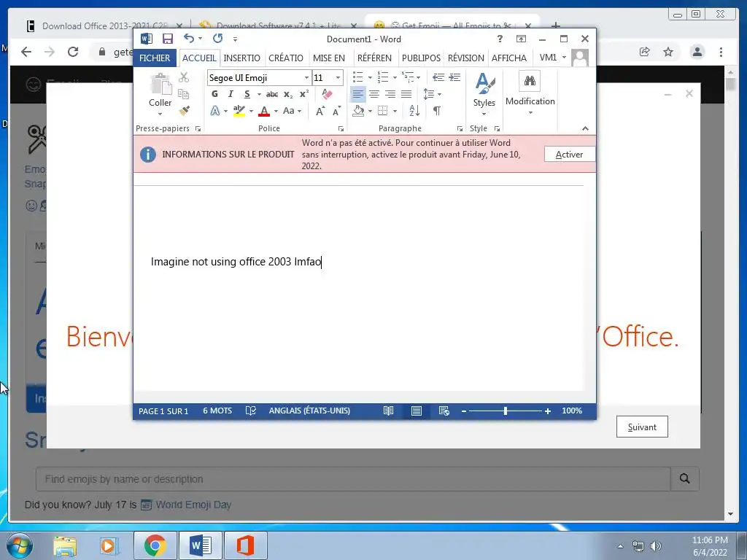Toggle underline (S) formatting
Viewport: 747px width, 560px height.
click(247, 94)
